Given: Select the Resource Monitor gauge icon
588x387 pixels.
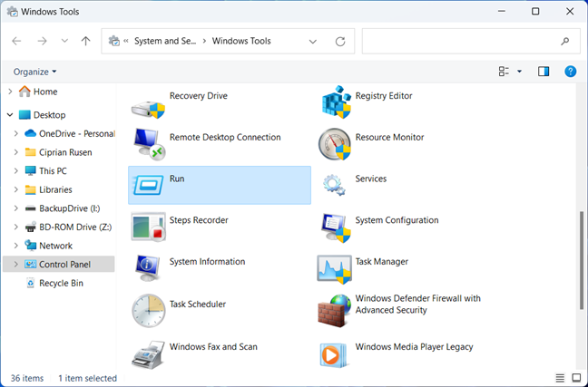Looking at the screenshot, I should pos(335,144).
